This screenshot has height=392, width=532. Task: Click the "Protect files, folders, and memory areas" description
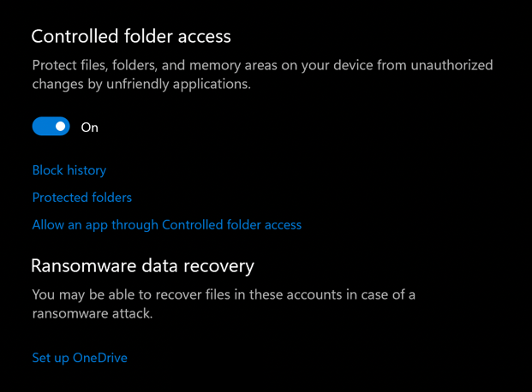(x=262, y=65)
